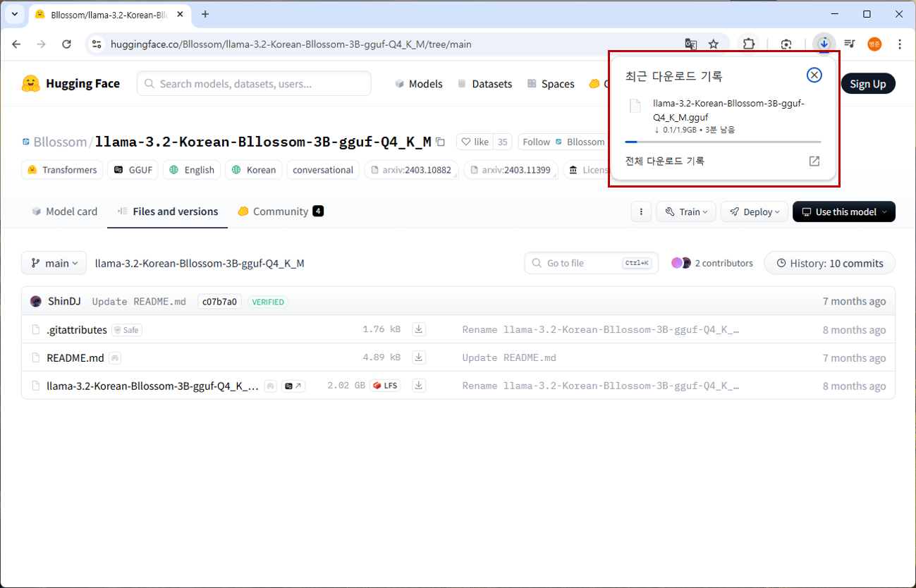Click the browser forward arrow
This screenshot has height=588, width=916.
click(x=42, y=44)
